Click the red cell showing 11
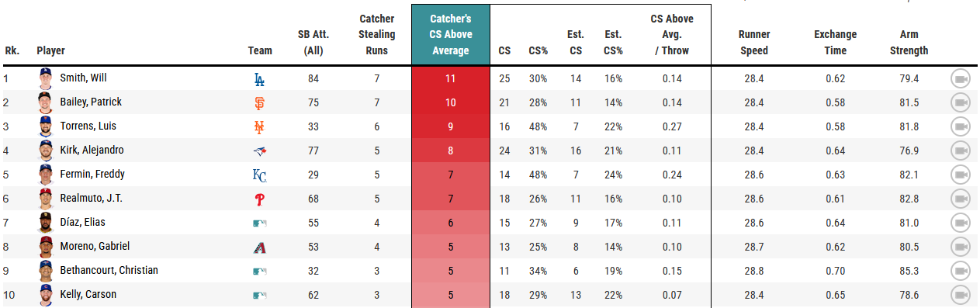The image size is (980, 308). tap(450, 78)
